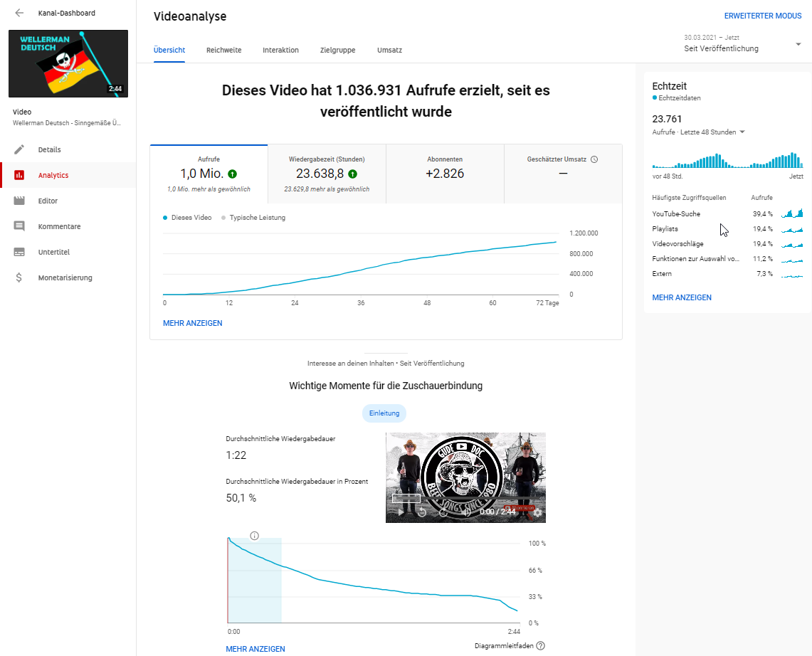Click ERWEITERTER MODUS link

(x=762, y=16)
